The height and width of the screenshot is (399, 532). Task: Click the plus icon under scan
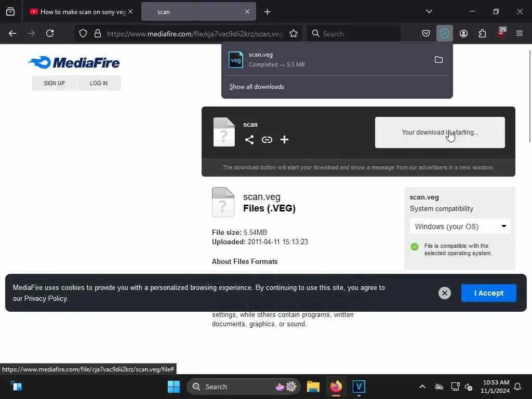pyautogui.click(x=284, y=139)
